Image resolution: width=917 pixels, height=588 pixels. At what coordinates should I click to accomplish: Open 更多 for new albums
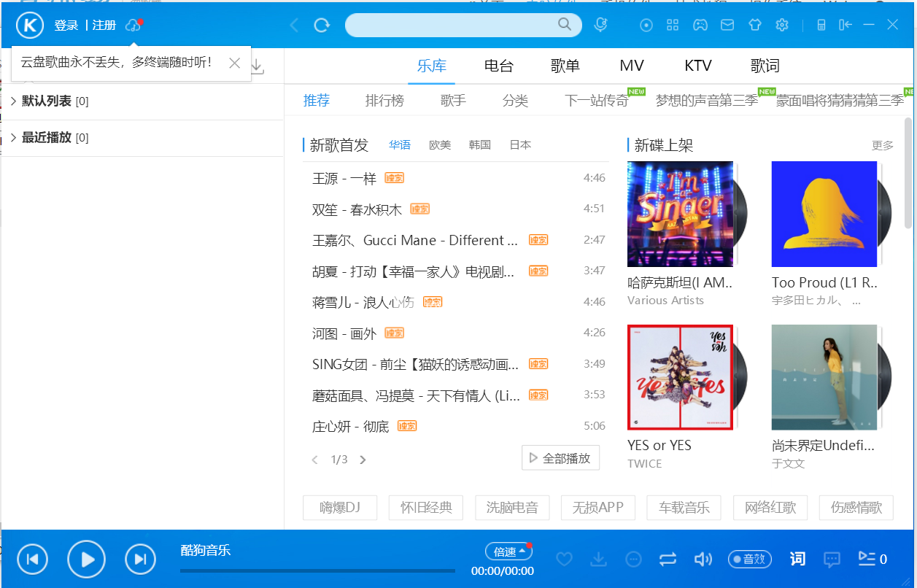pyautogui.click(x=883, y=145)
